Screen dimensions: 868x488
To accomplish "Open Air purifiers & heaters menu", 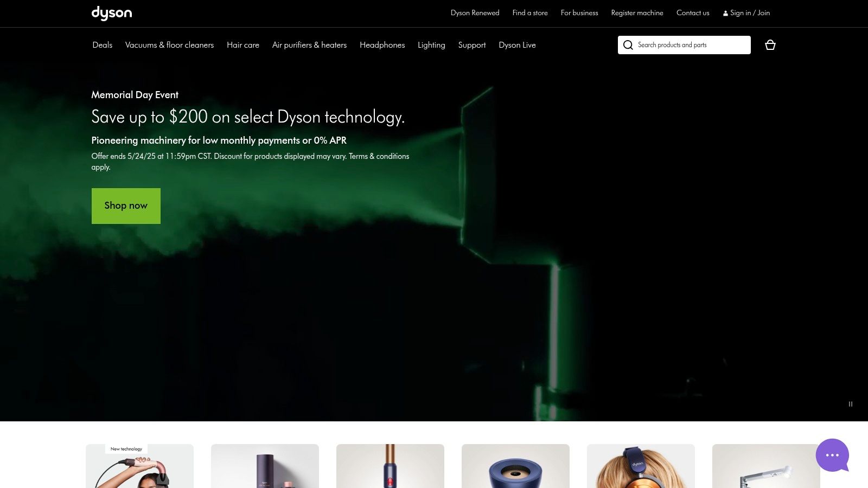I will [309, 45].
